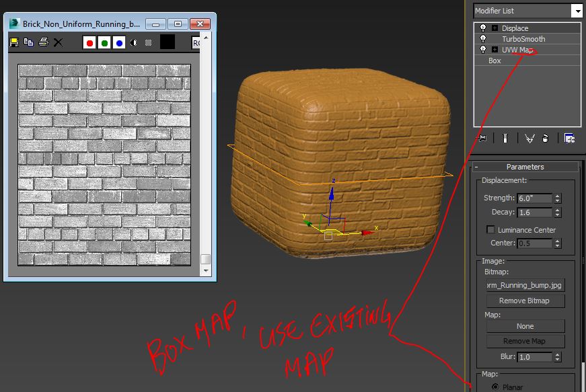
Task: Select the displaced brick box in viewport
Action: pyautogui.click(x=341, y=163)
